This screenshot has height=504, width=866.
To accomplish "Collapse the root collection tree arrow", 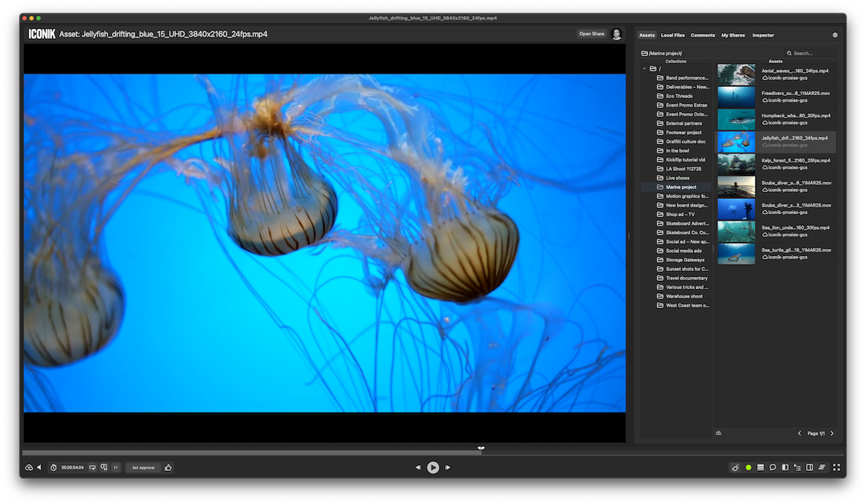I will pyautogui.click(x=644, y=68).
